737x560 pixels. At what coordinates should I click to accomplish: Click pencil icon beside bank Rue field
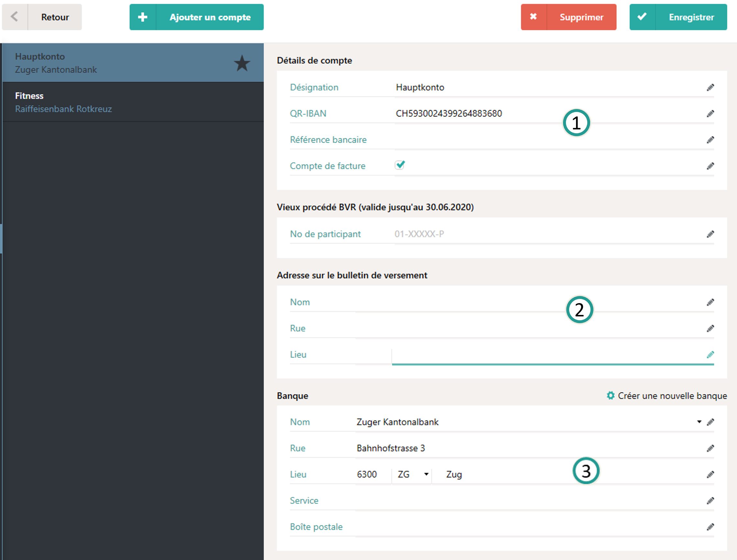(x=710, y=448)
